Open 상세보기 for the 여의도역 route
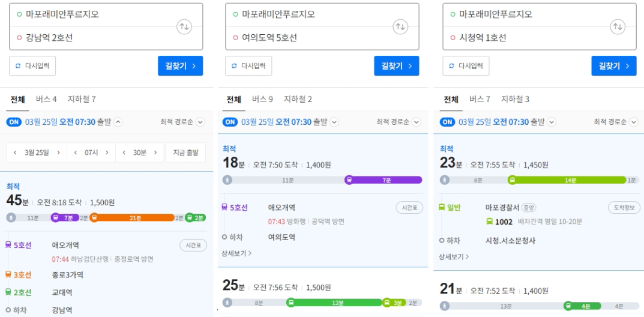644x317 pixels. tap(236, 253)
